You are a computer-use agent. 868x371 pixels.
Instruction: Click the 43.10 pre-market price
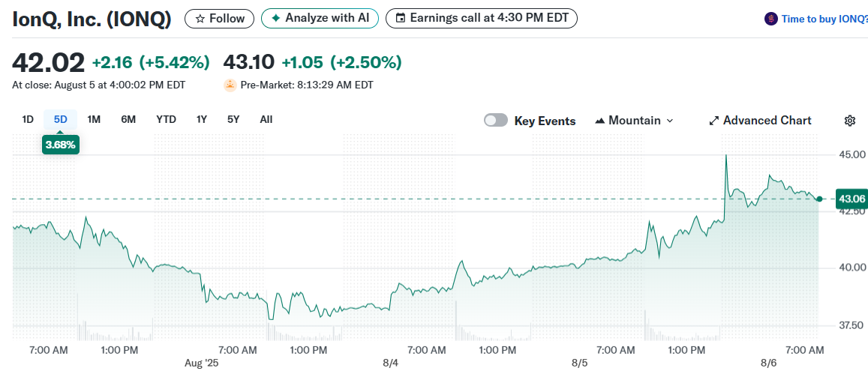click(x=248, y=62)
